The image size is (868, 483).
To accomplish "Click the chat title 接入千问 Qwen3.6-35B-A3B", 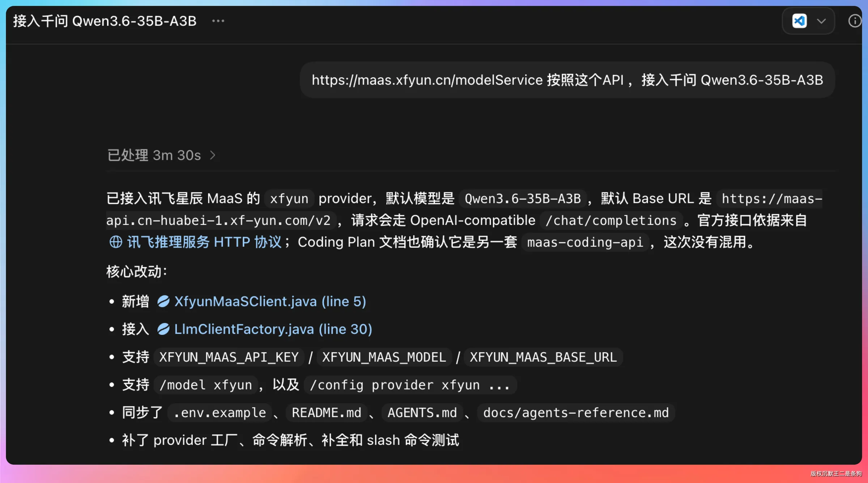I will click(x=105, y=21).
